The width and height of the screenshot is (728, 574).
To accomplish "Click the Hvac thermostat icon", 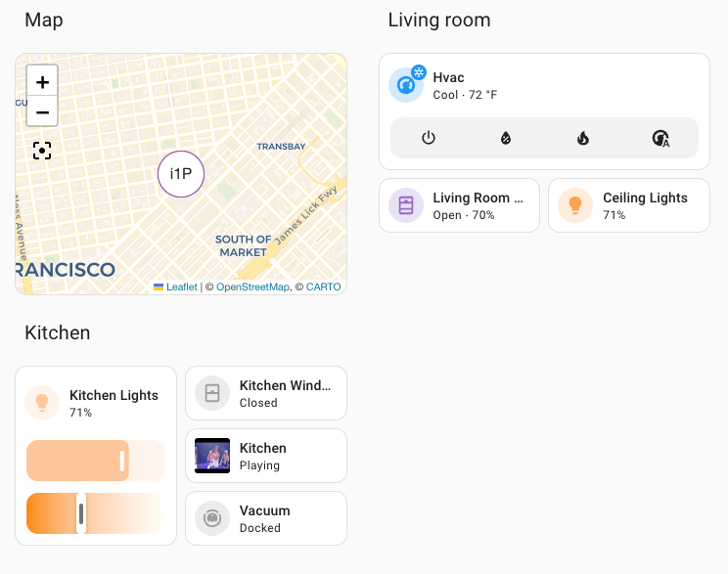I will point(406,85).
